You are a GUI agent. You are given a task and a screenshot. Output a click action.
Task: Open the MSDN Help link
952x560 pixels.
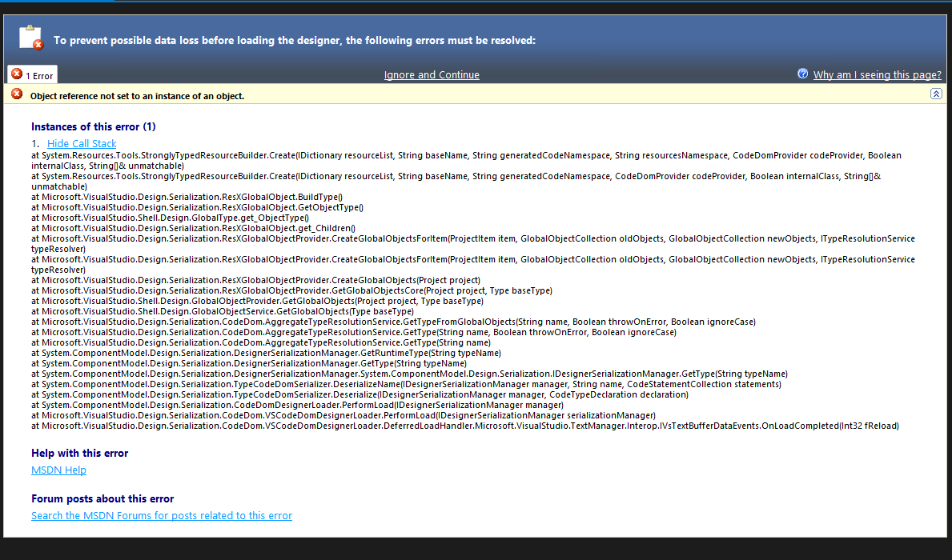coord(58,470)
